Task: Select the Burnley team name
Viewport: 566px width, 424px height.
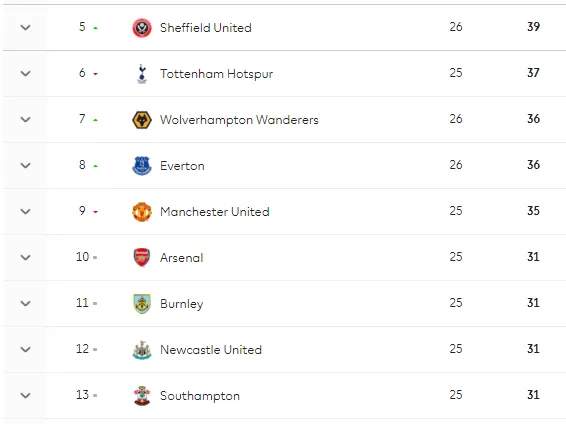Action: [x=182, y=304]
